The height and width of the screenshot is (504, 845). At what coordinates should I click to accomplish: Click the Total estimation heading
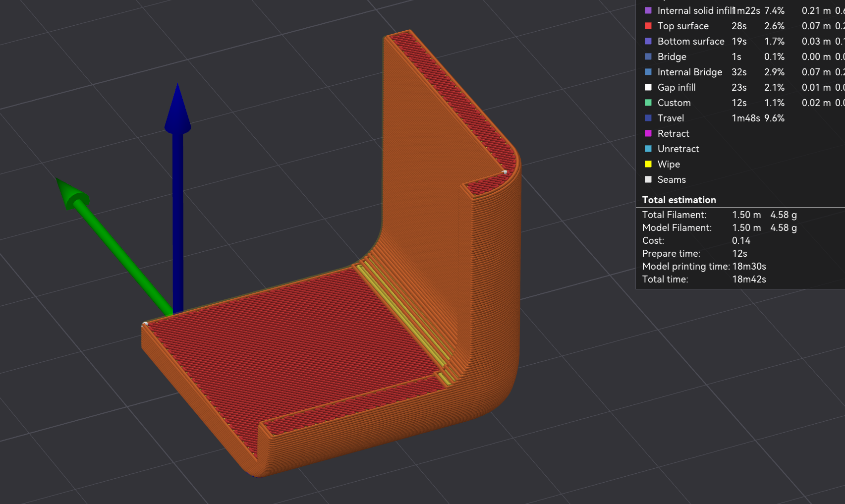(678, 200)
